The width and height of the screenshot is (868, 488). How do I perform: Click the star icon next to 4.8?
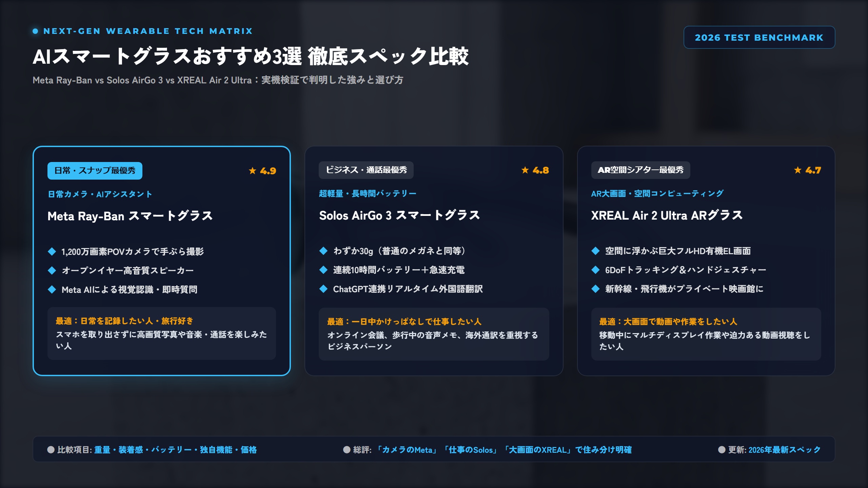point(525,170)
